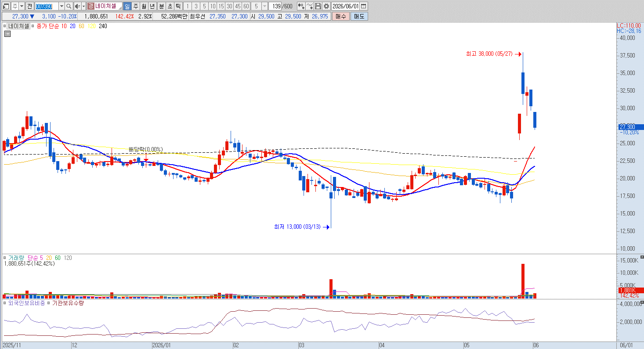Click the small icon at the price axis top-right corner of volume panel
This screenshot has width=644, height=349.
641,257
